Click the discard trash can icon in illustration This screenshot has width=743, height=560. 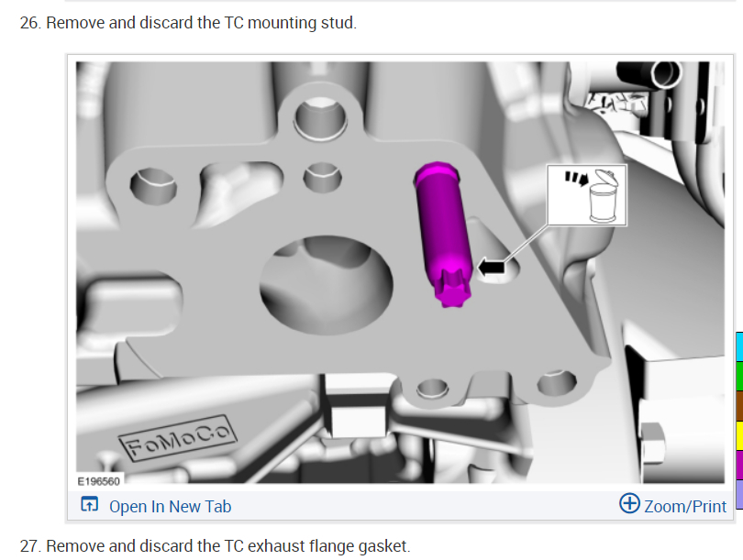[603, 196]
